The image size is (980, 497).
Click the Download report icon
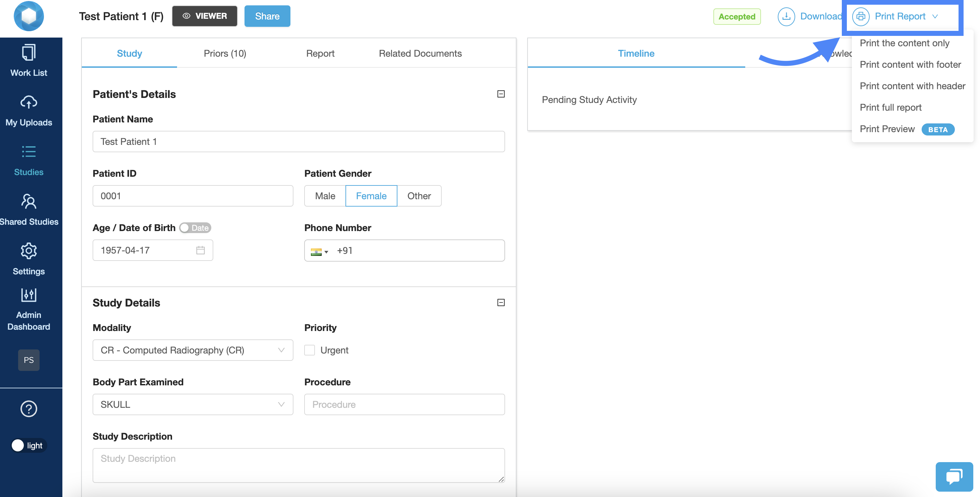pyautogui.click(x=786, y=16)
